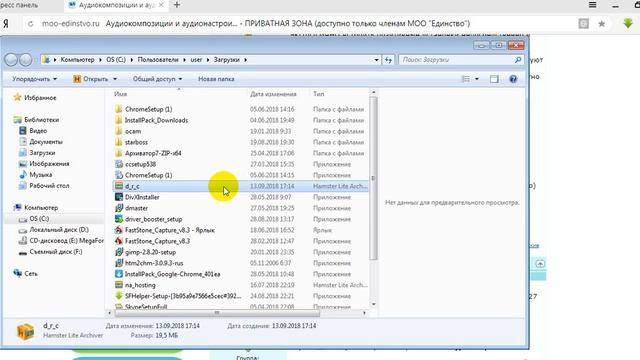Image resolution: width=640 pixels, height=360 pixels.
Task: Select the FastStone_Capture_v8.3 shortcut icon
Action: point(119,230)
